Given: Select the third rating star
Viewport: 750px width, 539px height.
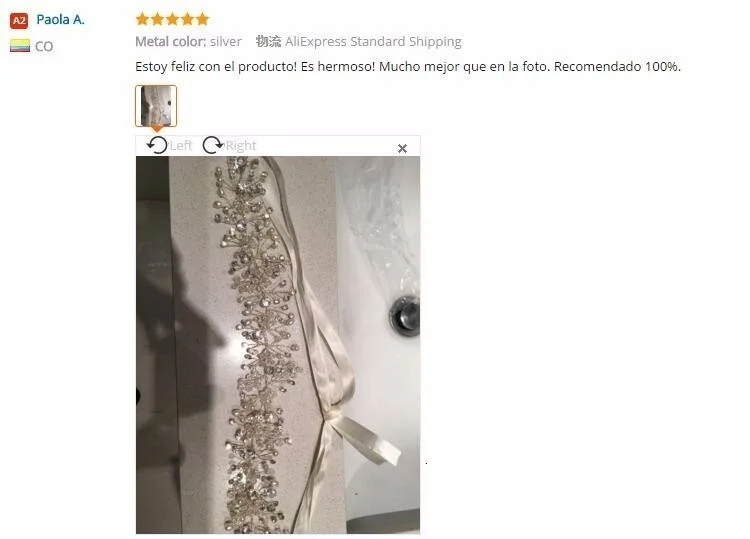Looking at the screenshot, I should tap(172, 19).
